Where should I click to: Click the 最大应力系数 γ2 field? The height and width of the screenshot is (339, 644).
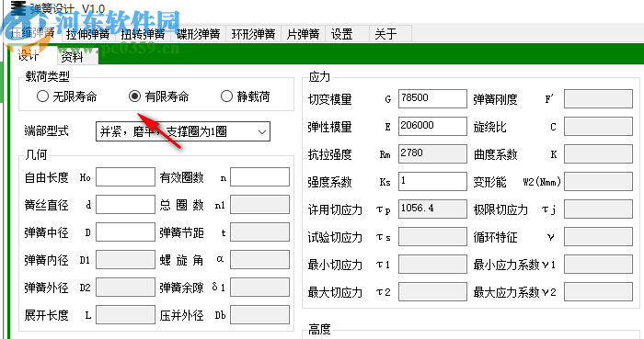[x=598, y=292]
